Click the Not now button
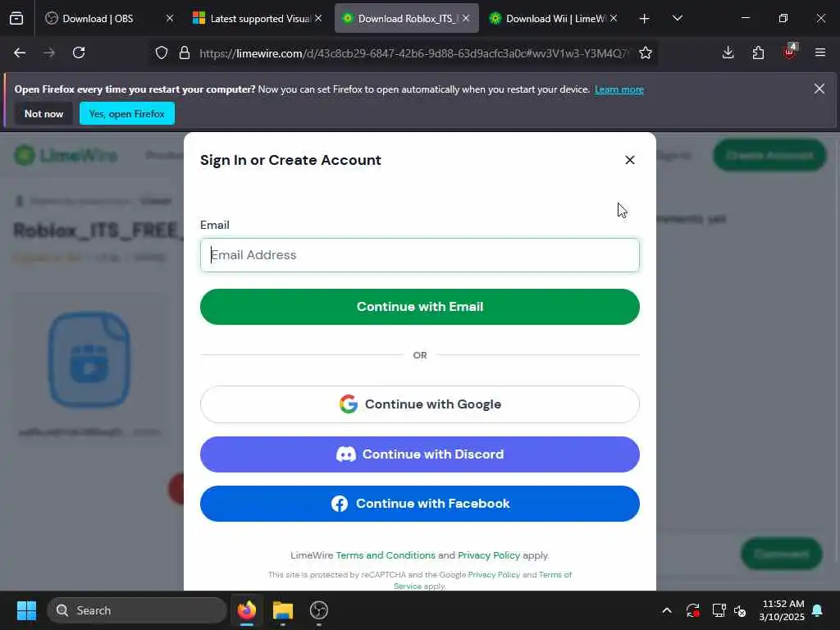 tap(44, 113)
